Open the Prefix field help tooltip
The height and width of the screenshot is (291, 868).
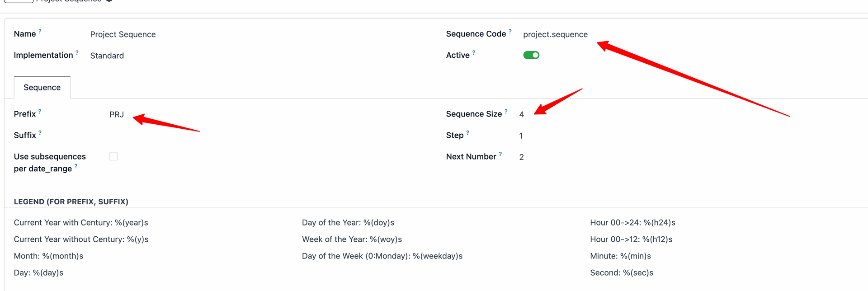coord(40,111)
